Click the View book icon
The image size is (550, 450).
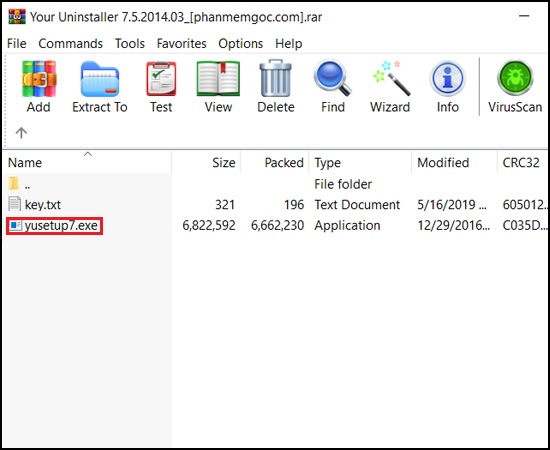click(x=218, y=79)
